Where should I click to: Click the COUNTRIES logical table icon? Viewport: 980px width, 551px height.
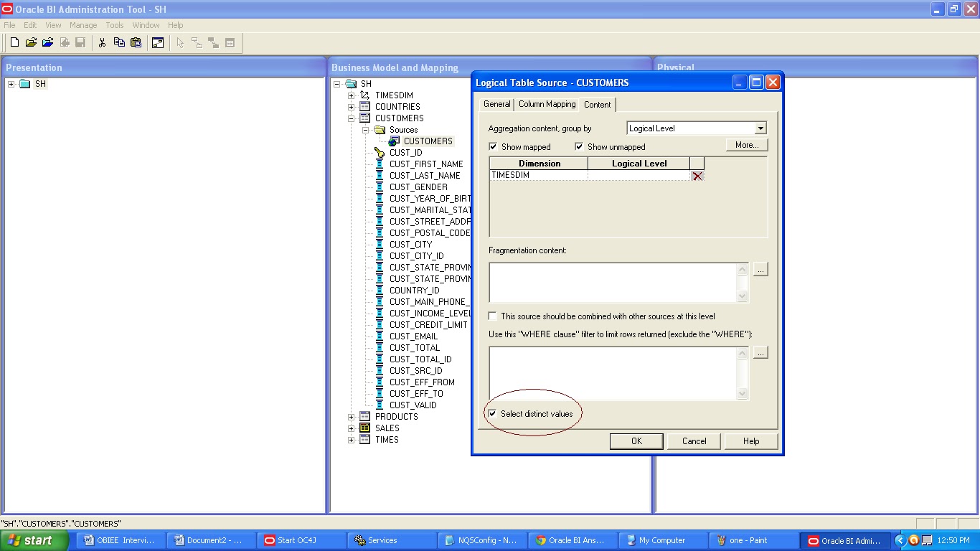pos(365,107)
